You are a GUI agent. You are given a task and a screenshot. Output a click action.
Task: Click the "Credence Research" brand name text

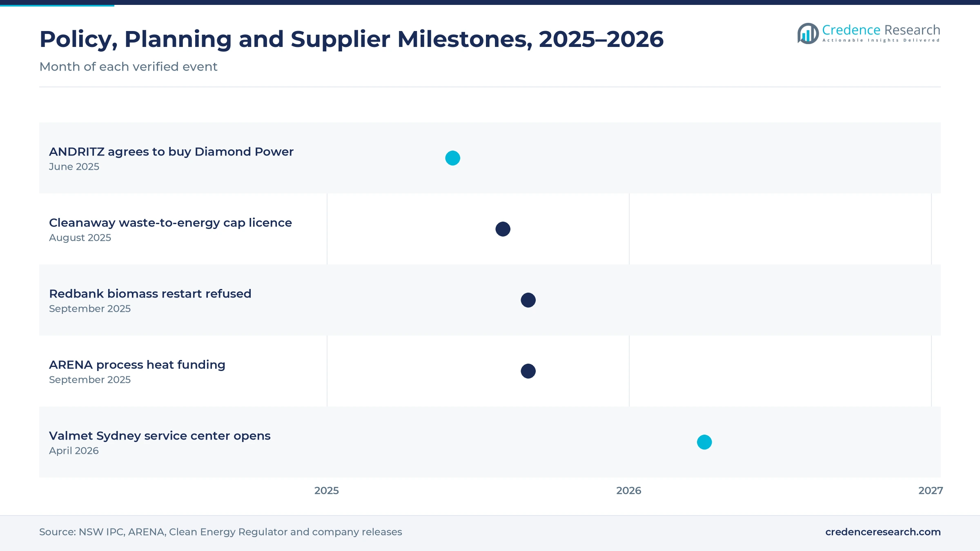point(881,30)
